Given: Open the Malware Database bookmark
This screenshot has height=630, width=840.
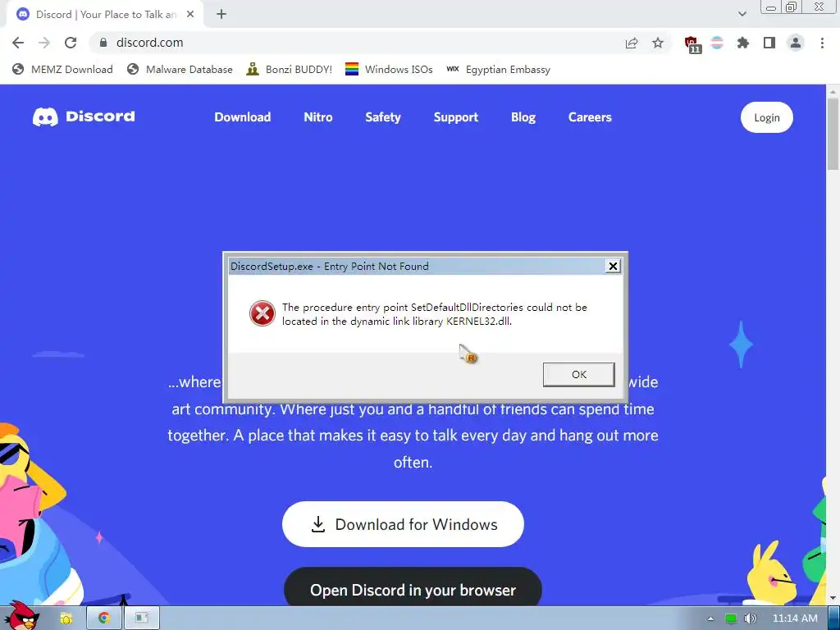Looking at the screenshot, I should point(180,70).
